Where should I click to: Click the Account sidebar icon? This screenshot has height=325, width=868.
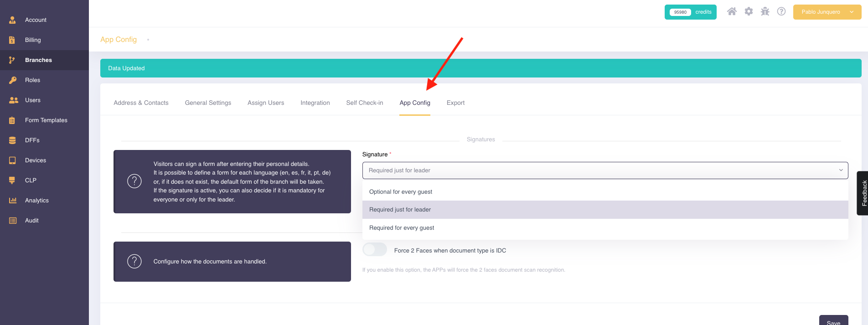pyautogui.click(x=12, y=20)
